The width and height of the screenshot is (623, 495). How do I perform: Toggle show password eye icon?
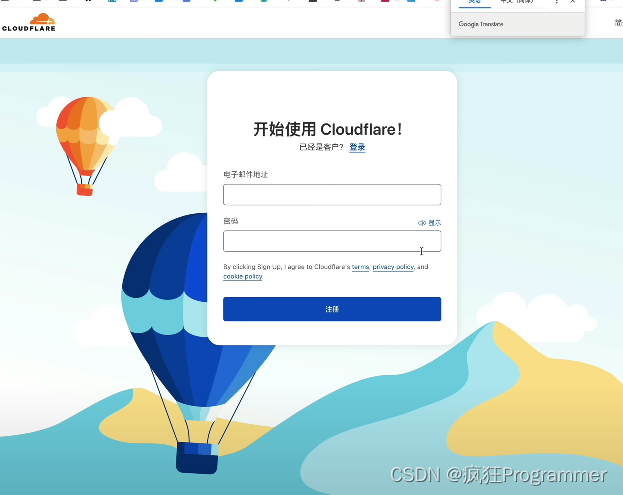click(422, 223)
